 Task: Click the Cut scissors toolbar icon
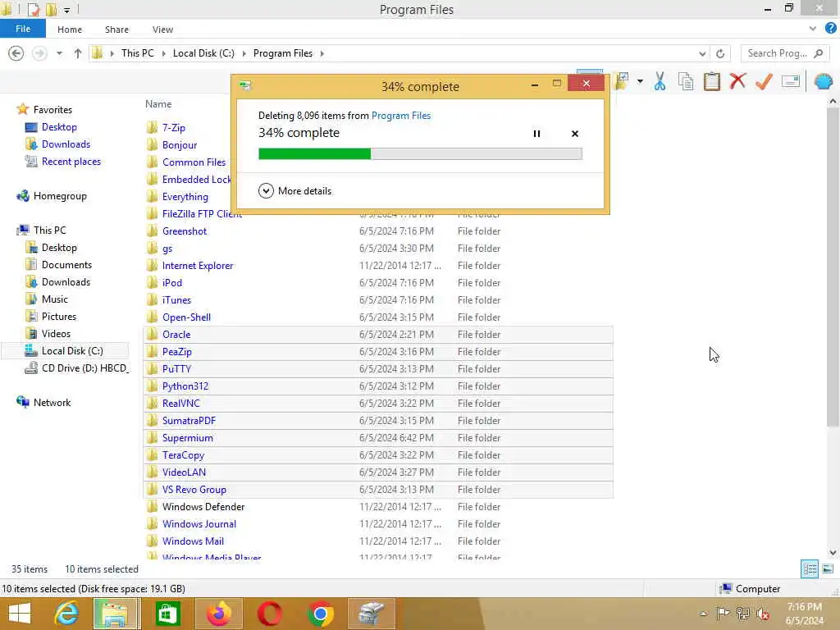(x=660, y=81)
